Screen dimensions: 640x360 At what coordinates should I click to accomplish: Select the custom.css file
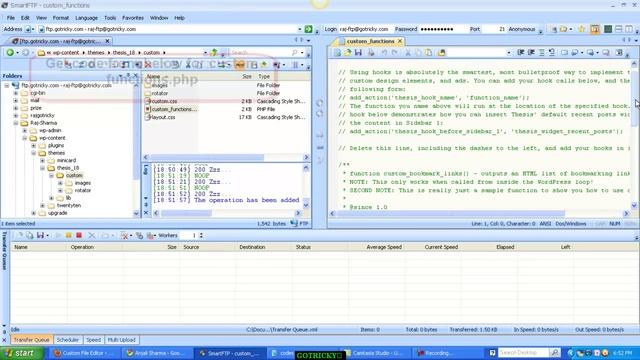tap(164, 101)
